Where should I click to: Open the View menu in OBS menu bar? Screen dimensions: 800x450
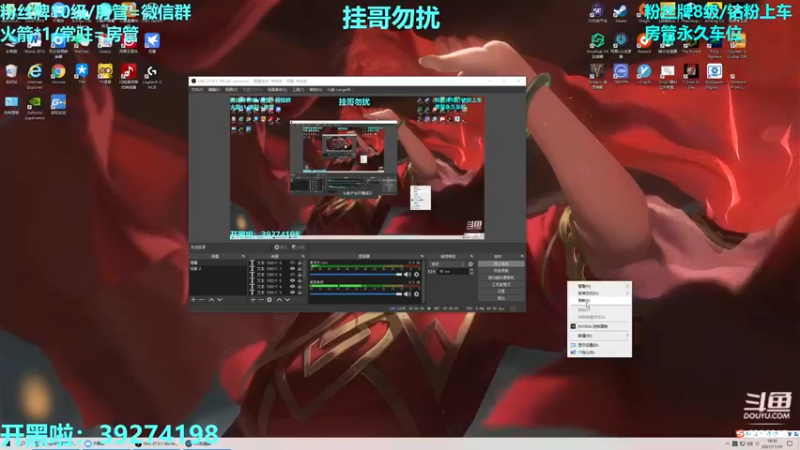click(231, 89)
